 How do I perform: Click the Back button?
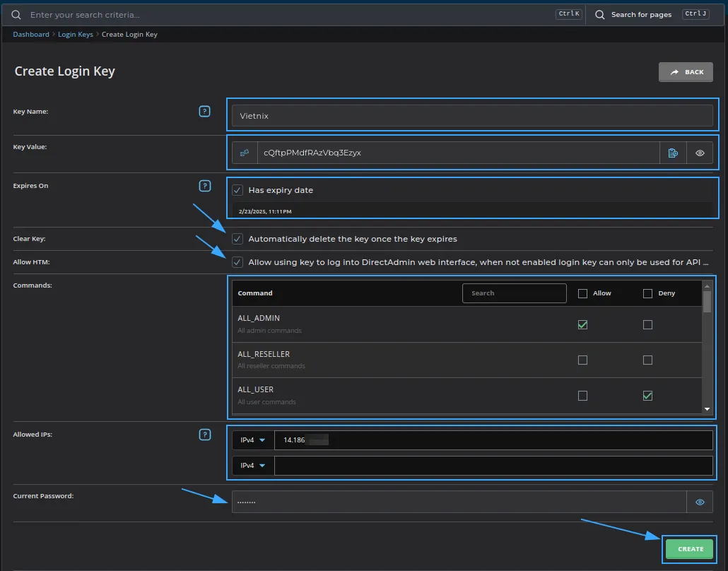pyautogui.click(x=686, y=72)
